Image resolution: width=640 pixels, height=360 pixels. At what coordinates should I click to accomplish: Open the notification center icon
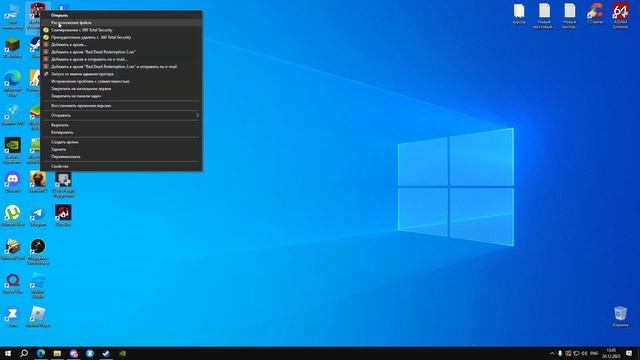click(x=629, y=353)
